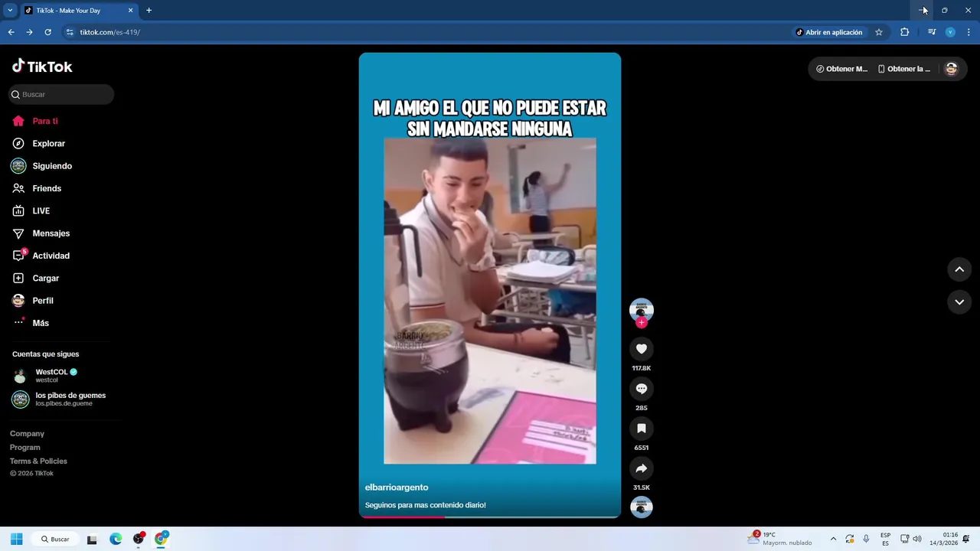This screenshot has width=980, height=551.
Task: Open the spinning sound disc icon
Action: point(642,507)
